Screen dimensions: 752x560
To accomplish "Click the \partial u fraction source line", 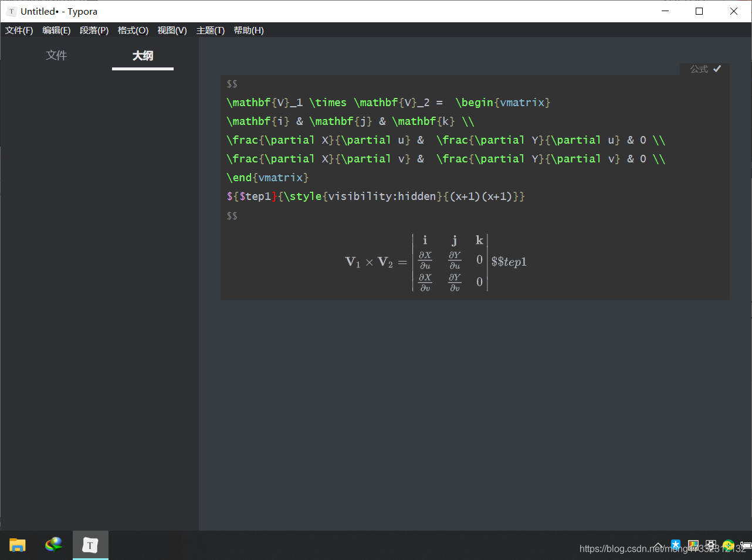I will tap(446, 140).
